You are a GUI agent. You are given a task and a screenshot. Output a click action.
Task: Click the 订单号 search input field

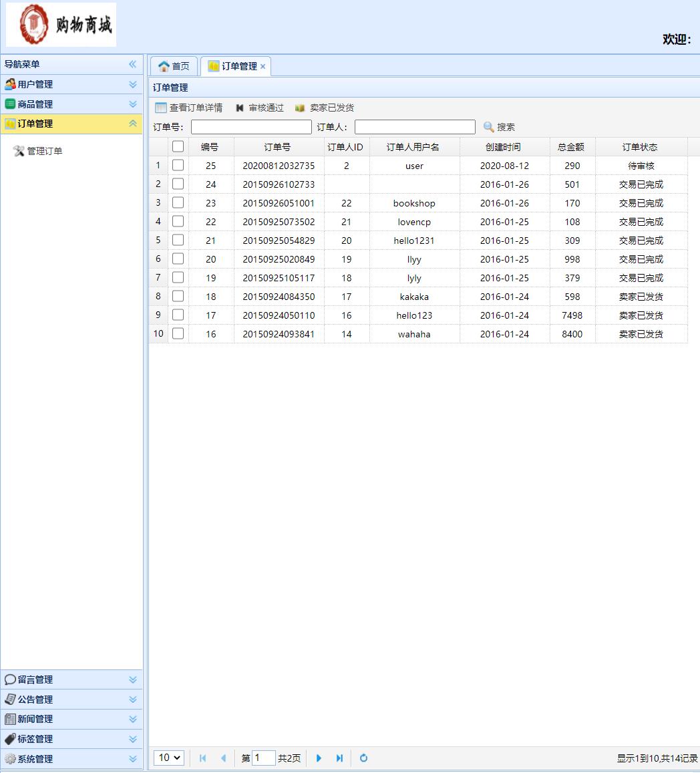tap(251, 127)
